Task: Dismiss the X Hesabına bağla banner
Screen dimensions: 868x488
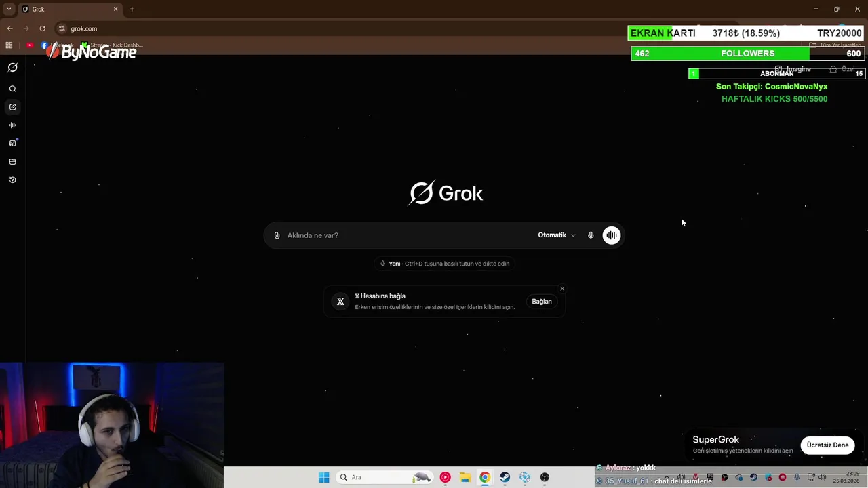Action: click(x=562, y=289)
